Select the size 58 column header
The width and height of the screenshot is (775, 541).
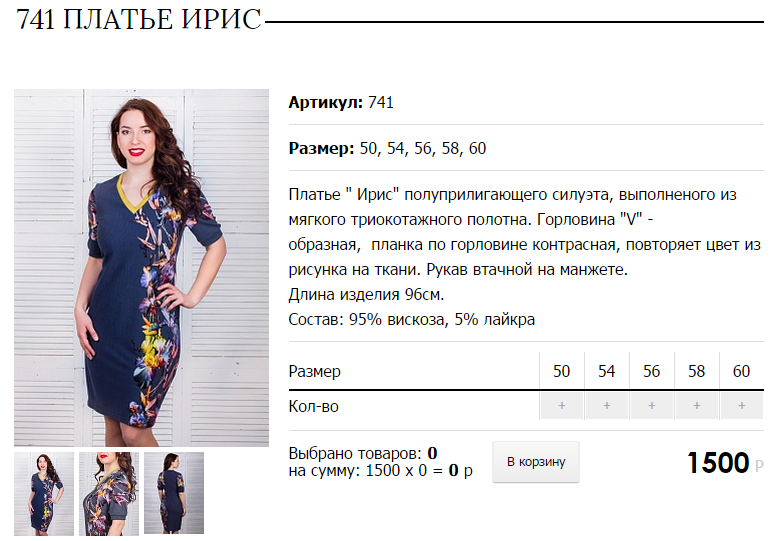696,371
